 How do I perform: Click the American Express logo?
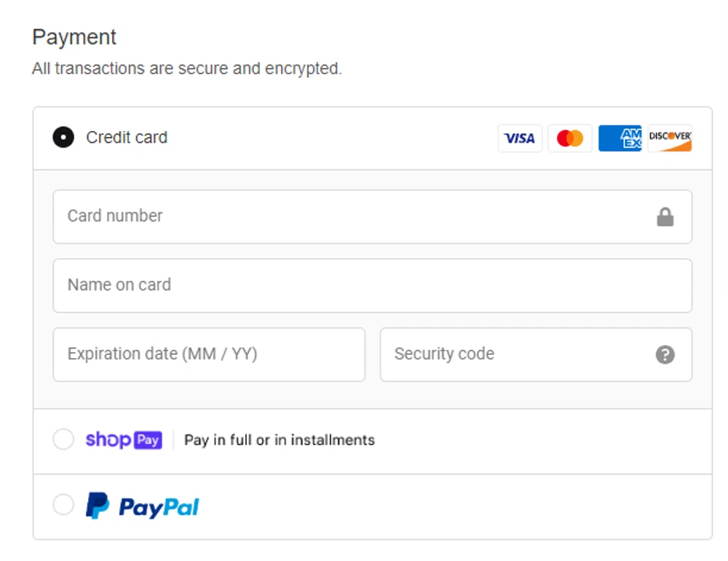click(620, 138)
